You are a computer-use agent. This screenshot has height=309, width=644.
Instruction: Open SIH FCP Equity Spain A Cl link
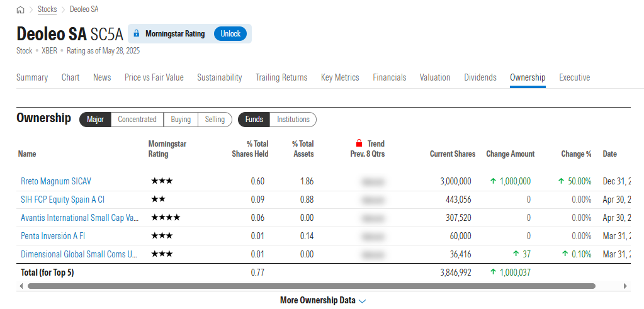point(62,199)
